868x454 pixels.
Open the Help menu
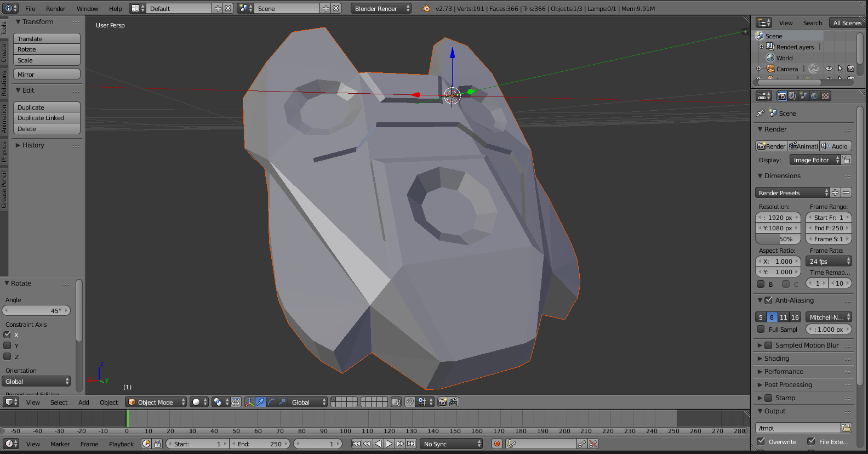[x=115, y=8]
